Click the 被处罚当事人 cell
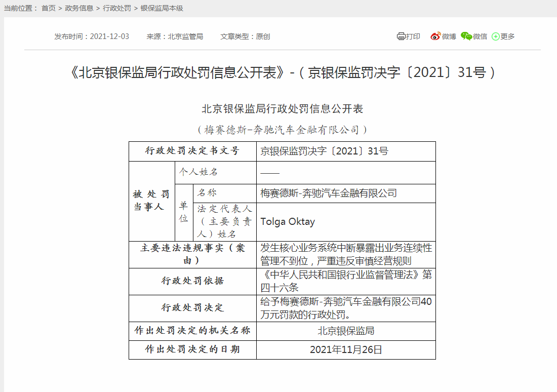Viewport: 557px width, 392px height. point(152,201)
